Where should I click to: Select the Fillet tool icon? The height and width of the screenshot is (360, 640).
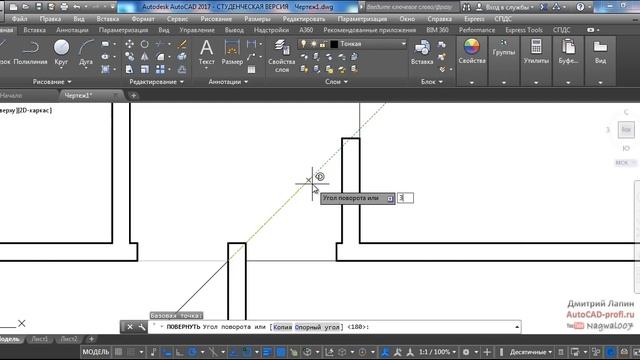tap(160, 57)
